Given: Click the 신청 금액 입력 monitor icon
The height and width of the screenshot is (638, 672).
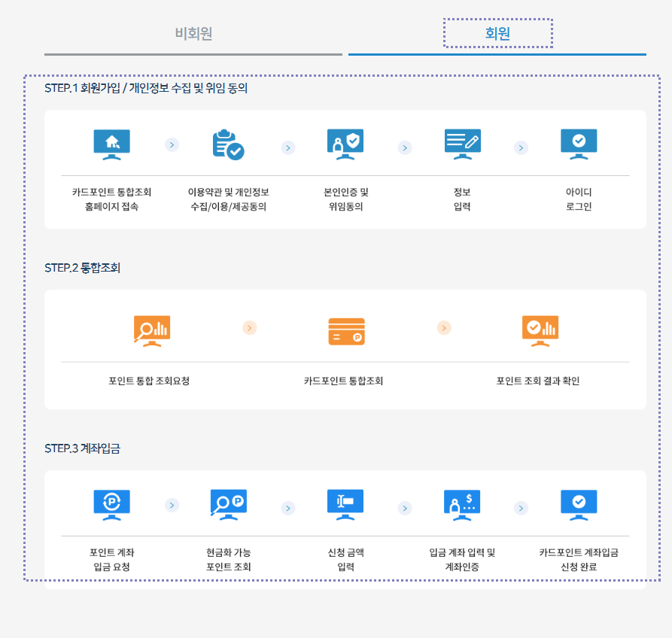Looking at the screenshot, I should pyautogui.click(x=345, y=505).
